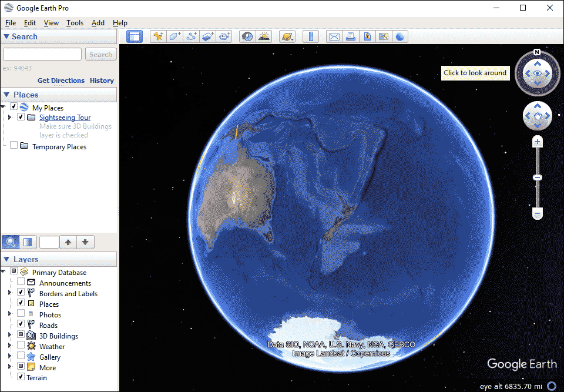The image size is (564, 392).
Task: Expand the Borders and Labels layer
Action: click(10, 292)
